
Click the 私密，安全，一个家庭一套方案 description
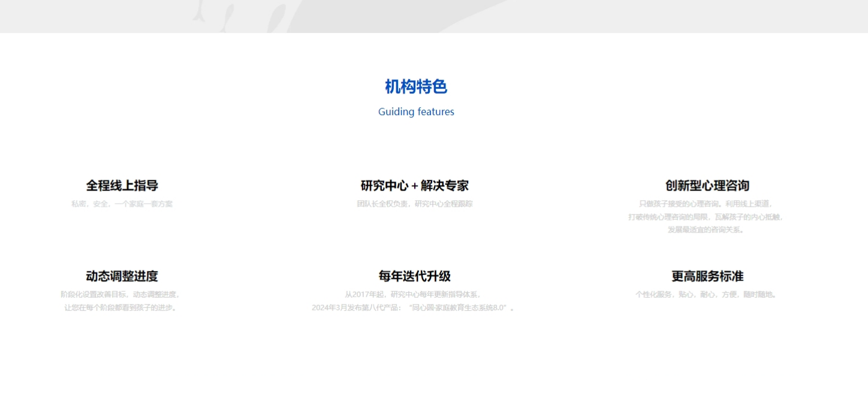pyautogui.click(x=122, y=204)
